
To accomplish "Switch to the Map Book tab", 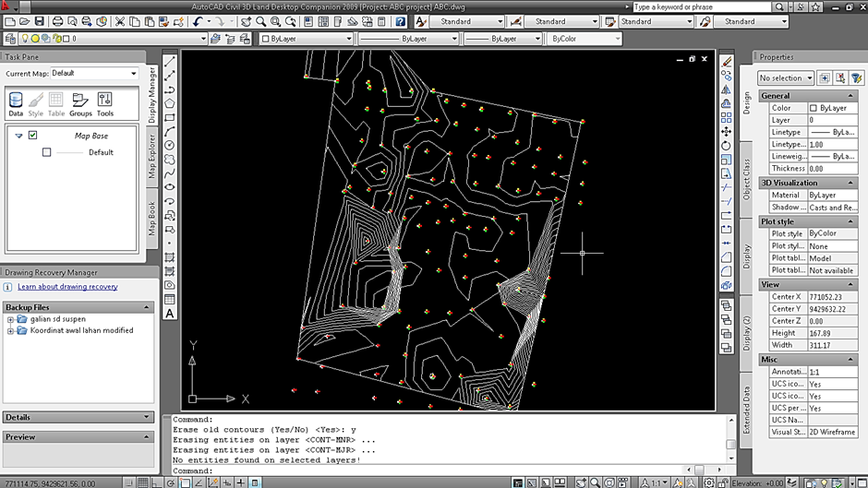I will [152, 218].
